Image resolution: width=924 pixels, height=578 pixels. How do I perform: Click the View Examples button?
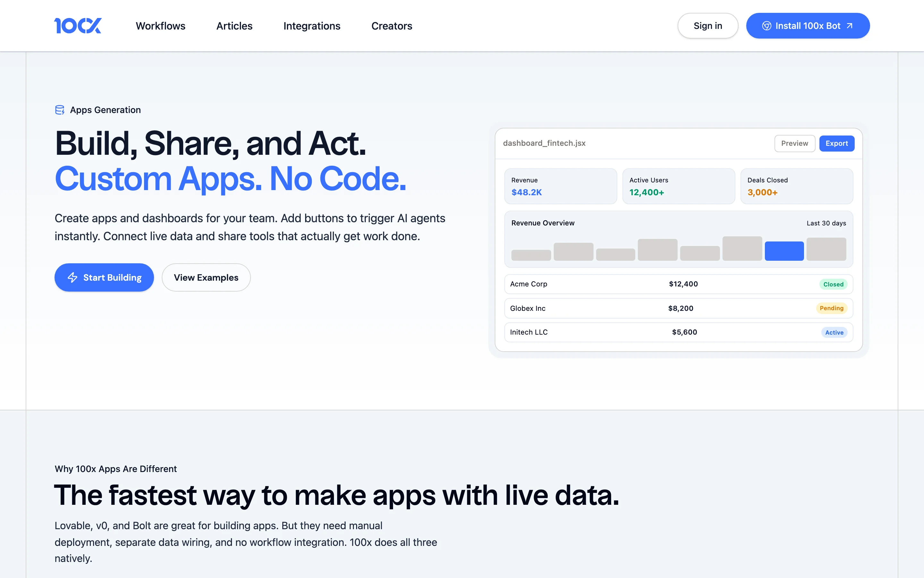pos(206,277)
